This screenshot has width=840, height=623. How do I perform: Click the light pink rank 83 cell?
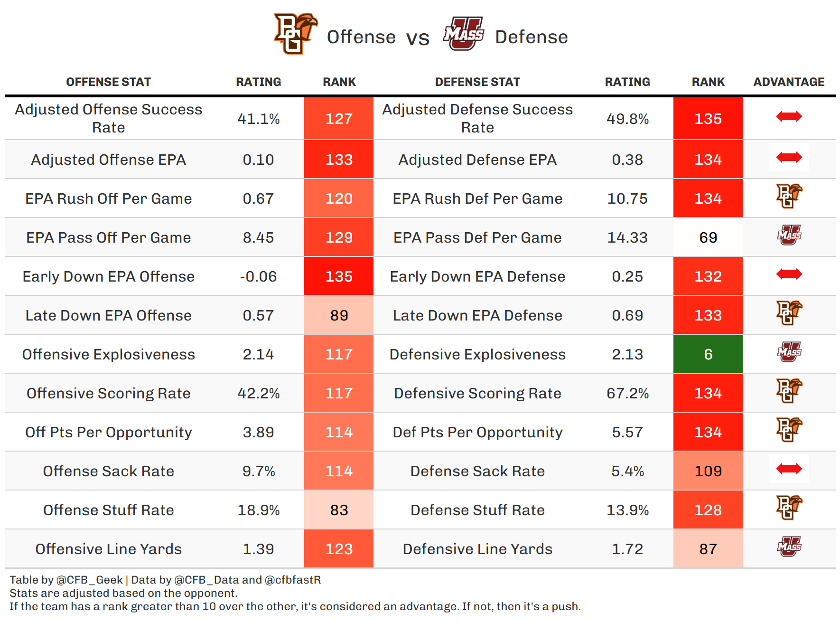339,510
